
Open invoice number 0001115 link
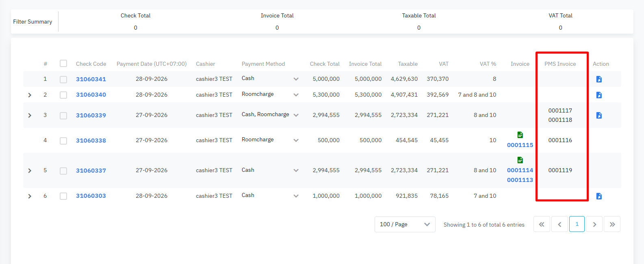coord(520,145)
